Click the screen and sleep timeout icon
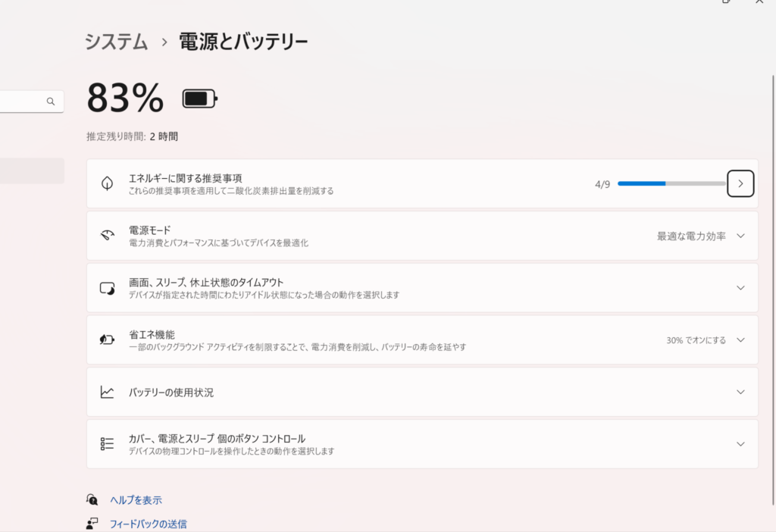The image size is (776, 532). (107, 288)
